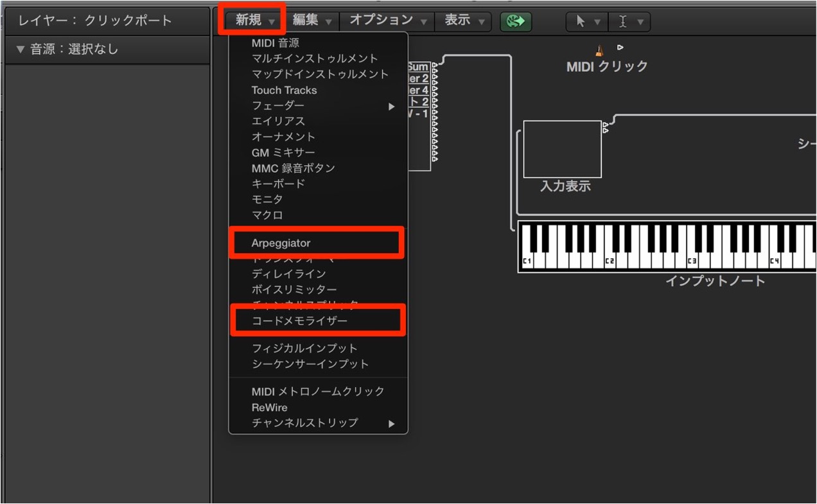
Task: Select オーナメント menu item
Action: (x=318, y=137)
